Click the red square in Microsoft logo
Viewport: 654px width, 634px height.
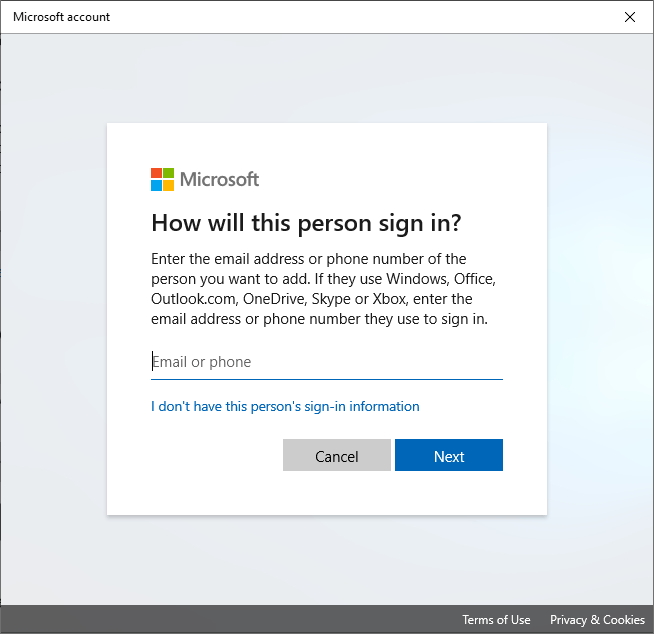pyautogui.click(x=156, y=174)
